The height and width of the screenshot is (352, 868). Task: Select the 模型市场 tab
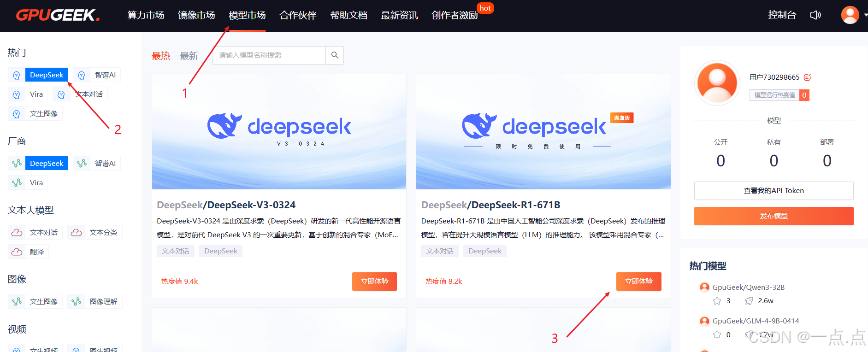pyautogui.click(x=247, y=15)
